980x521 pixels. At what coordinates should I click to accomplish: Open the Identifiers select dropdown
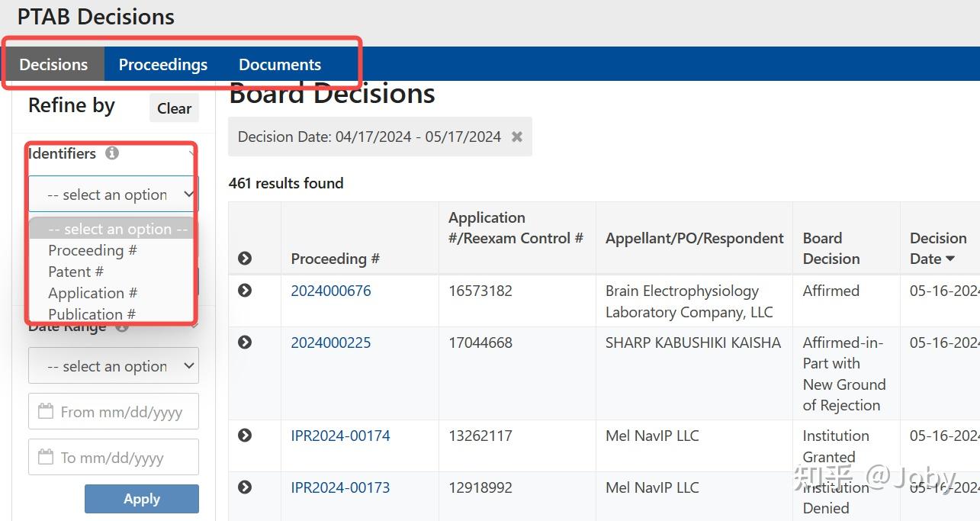point(113,195)
